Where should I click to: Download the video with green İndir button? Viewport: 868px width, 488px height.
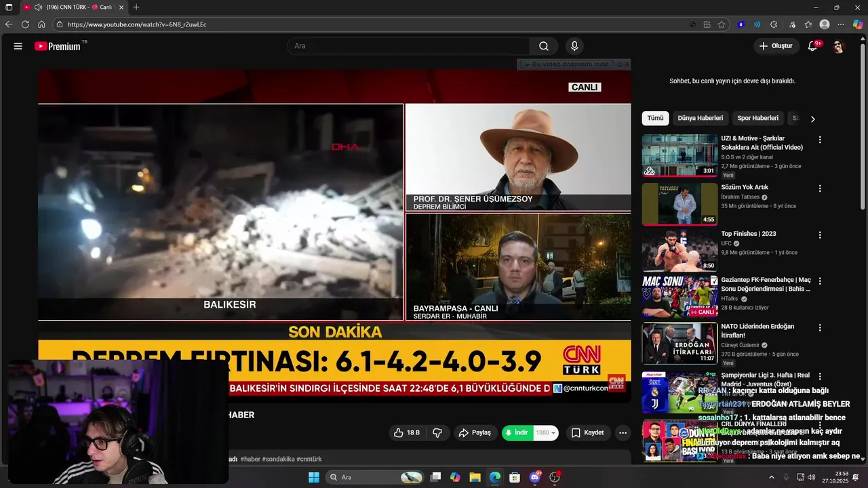pos(517,432)
